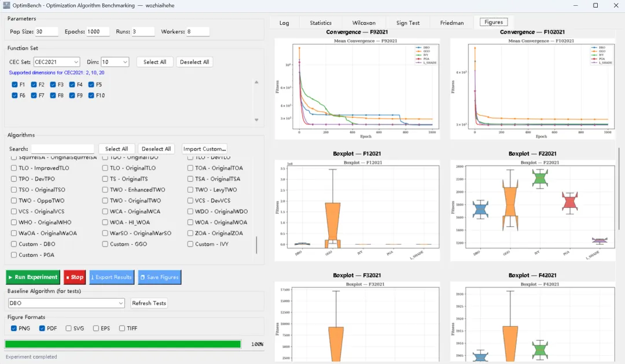
Task: Start the Run Experiment button
Action: click(33, 277)
